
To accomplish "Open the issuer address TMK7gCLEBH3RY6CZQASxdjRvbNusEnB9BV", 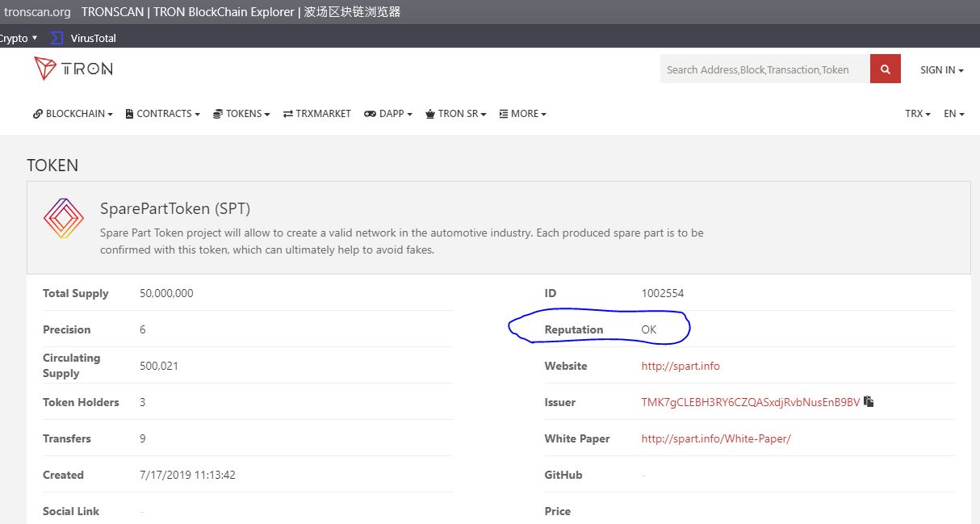I will [x=750, y=402].
